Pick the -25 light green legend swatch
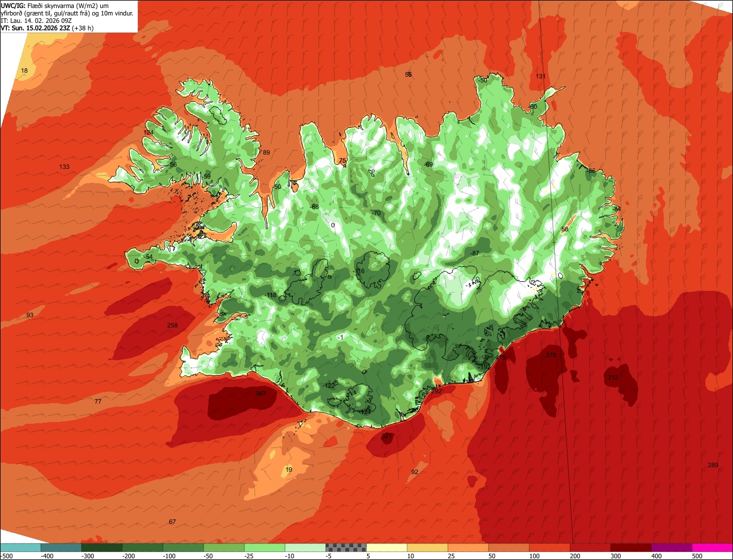The height and width of the screenshot is (560, 733). pos(265,547)
